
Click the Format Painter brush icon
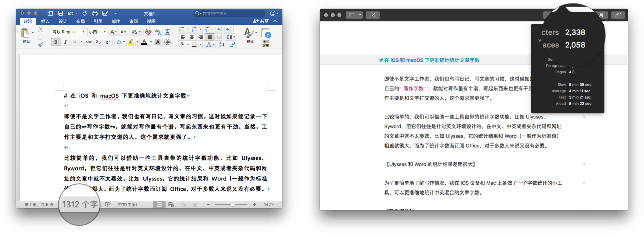41,45
